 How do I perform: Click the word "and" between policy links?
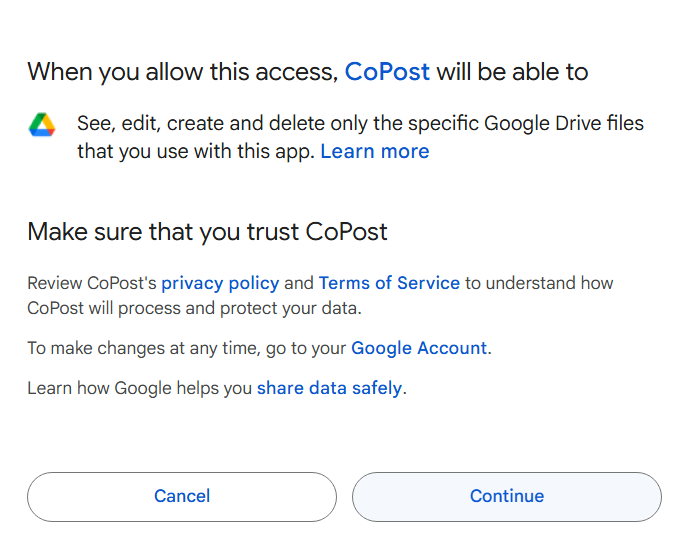pyautogui.click(x=299, y=283)
